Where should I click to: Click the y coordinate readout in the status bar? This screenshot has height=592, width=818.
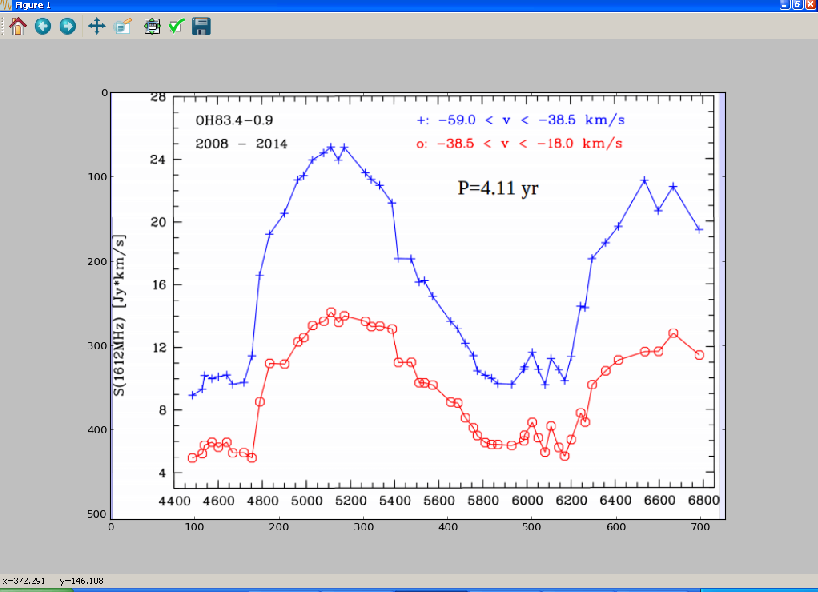pos(81,581)
